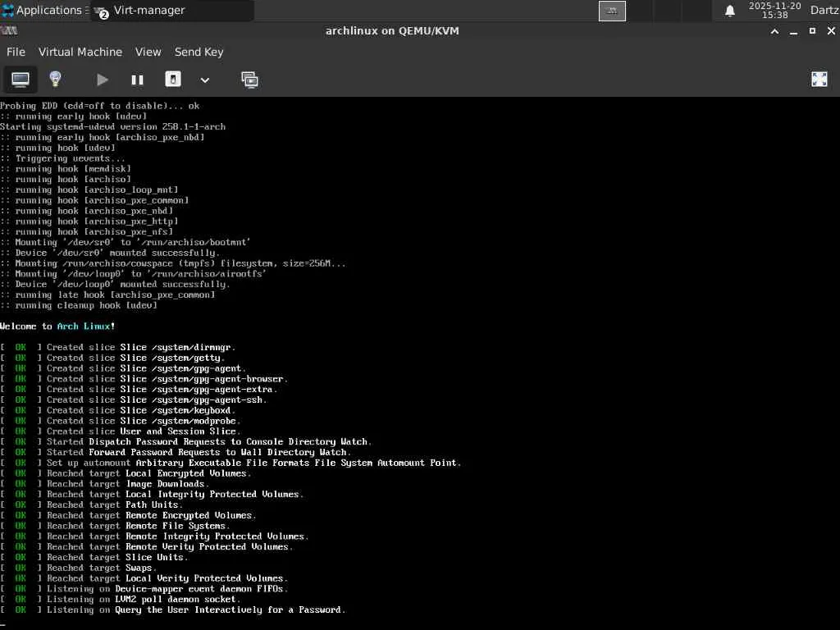This screenshot has width=840, height=630.
Task: Switch to fullscreen view
Action: [819, 80]
